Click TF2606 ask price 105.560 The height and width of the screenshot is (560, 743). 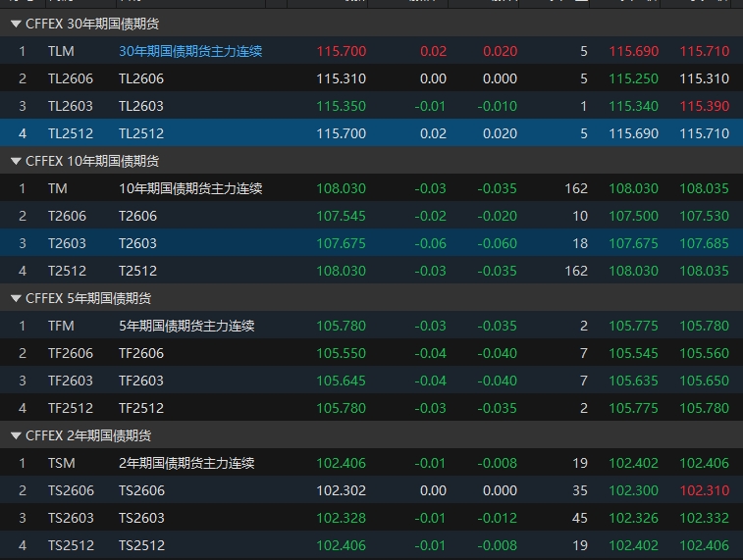click(x=705, y=353)
